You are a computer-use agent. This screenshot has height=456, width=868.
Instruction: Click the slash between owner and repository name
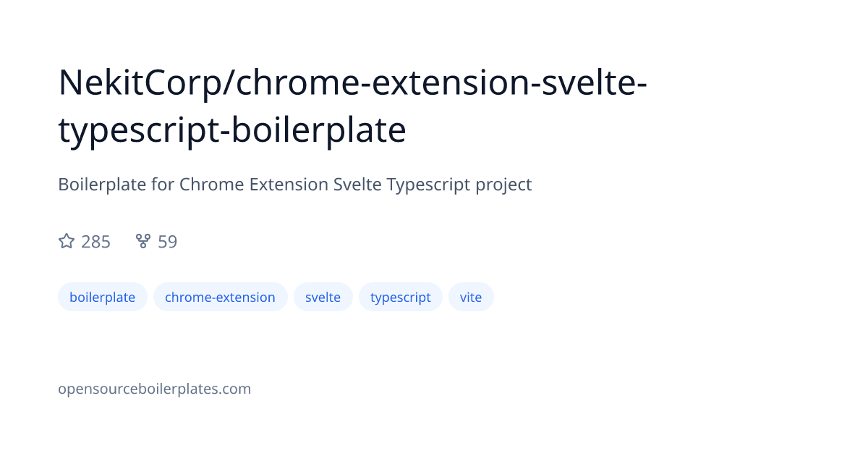(x=230, y=83)
